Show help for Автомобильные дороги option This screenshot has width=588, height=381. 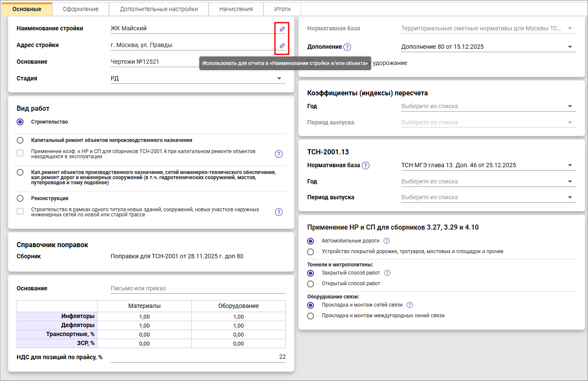387,241
